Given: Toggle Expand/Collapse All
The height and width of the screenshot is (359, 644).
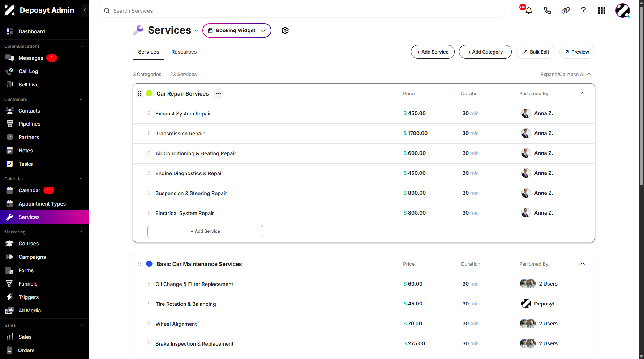Looking at the screenshot, I should click(566, 74).
